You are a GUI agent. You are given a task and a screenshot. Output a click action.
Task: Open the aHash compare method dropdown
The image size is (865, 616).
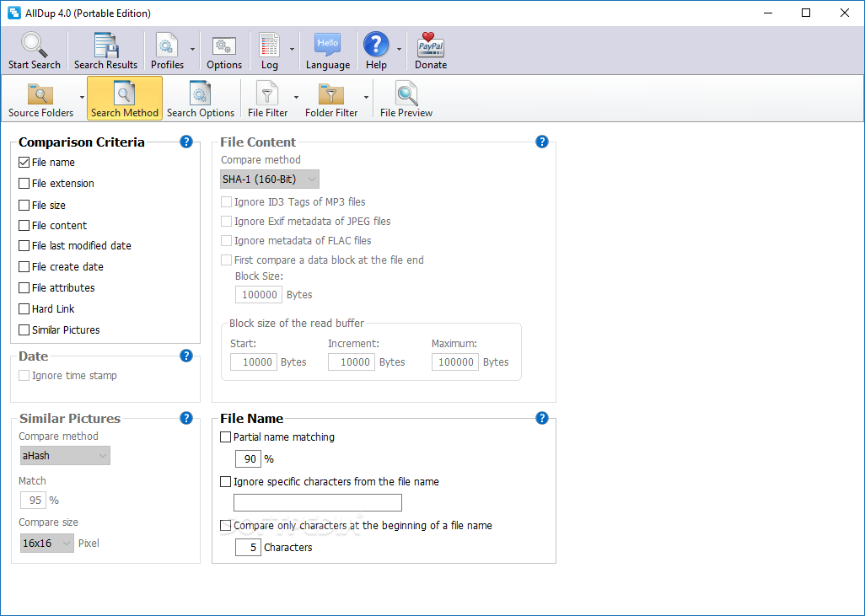click(65, 456)
